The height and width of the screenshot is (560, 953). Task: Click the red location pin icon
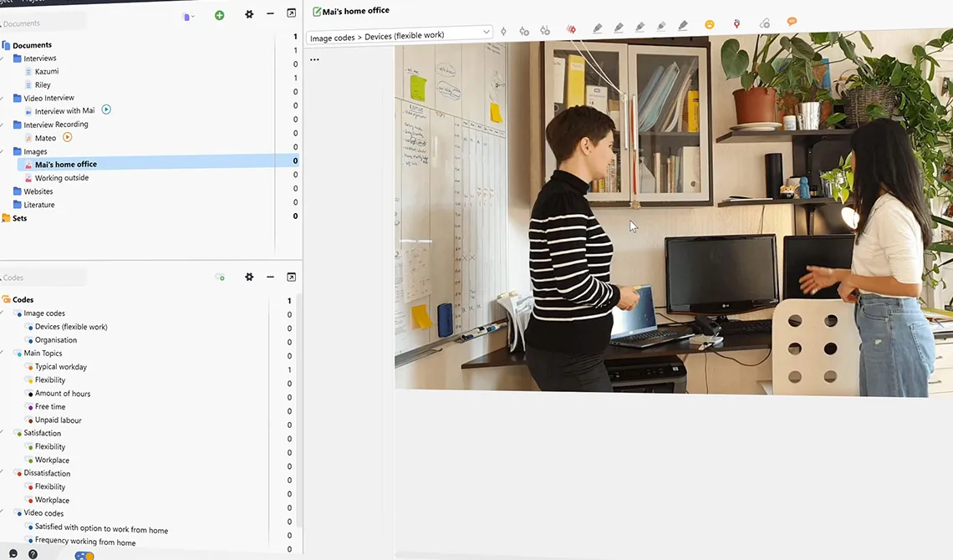pos(736,23)
